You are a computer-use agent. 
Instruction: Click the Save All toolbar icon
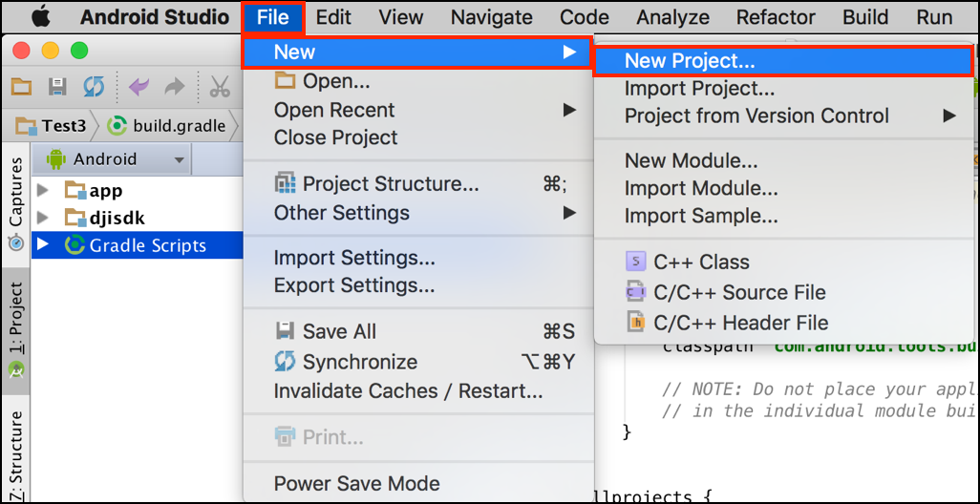(57, 87)
